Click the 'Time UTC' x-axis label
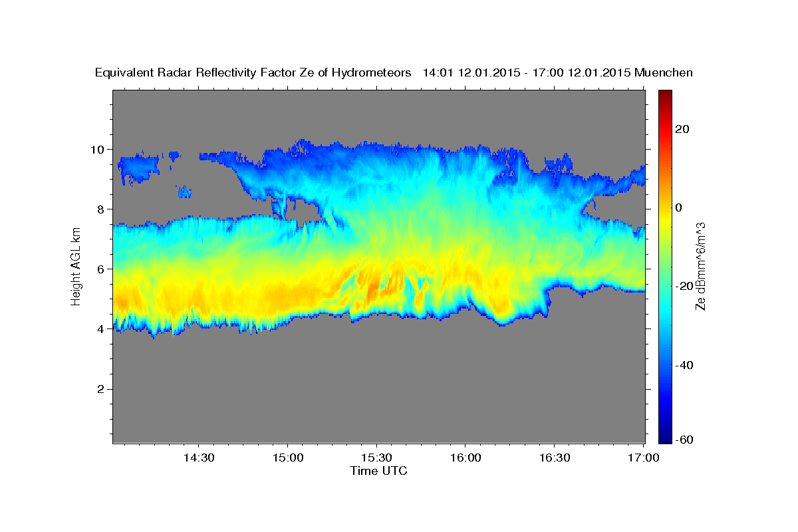 [x=378, y=471]
